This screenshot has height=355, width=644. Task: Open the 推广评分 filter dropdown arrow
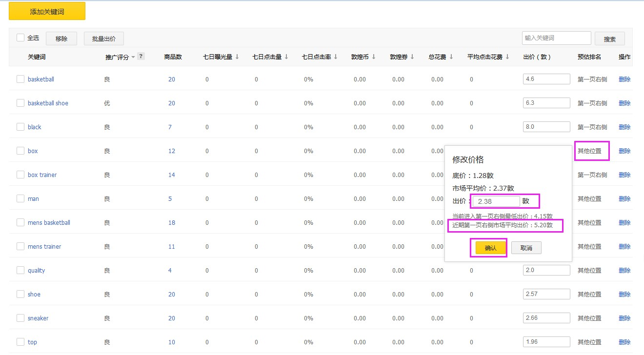point(133,58)
